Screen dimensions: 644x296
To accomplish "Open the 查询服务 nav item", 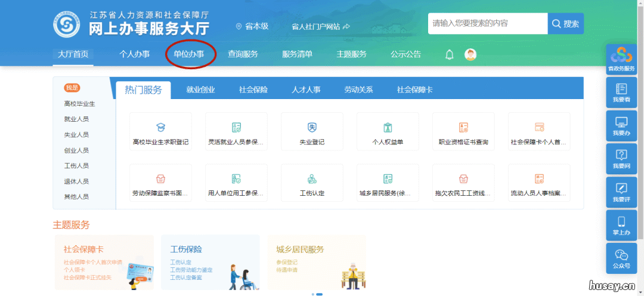I will coord(243,54).
